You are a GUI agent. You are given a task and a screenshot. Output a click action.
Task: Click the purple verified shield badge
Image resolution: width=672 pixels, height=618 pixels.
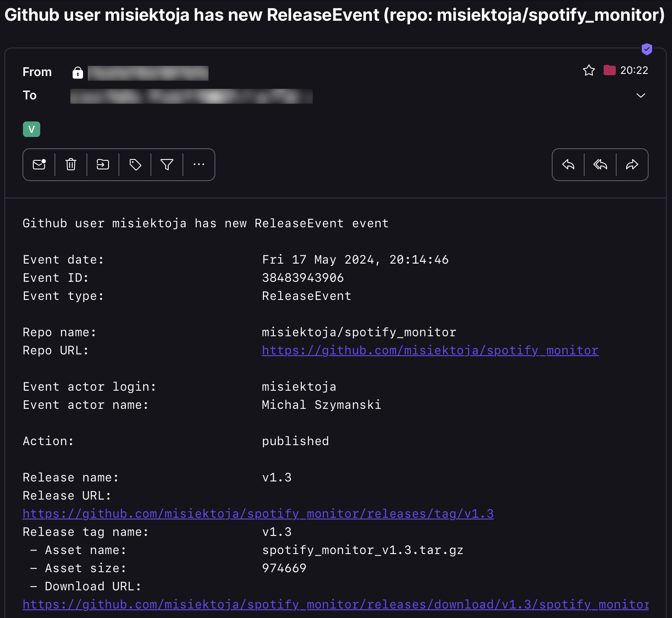(x=647, y=49)
